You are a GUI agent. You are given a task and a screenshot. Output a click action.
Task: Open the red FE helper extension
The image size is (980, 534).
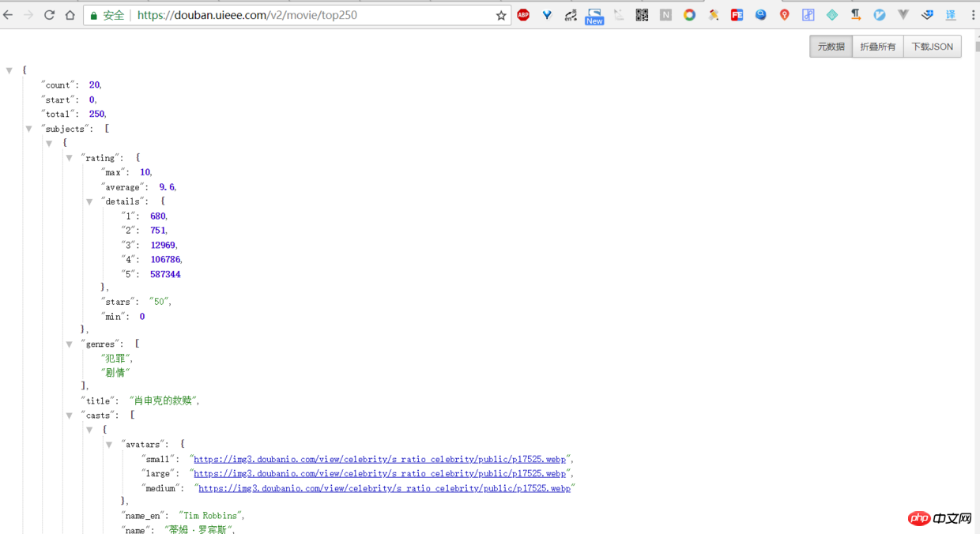click(x=737, y=15)
